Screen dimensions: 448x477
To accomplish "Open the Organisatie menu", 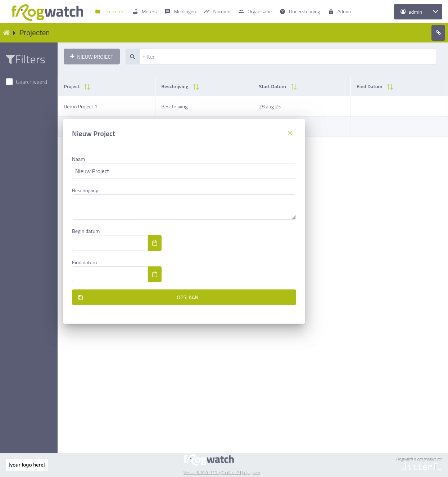I will coord(255,12).
